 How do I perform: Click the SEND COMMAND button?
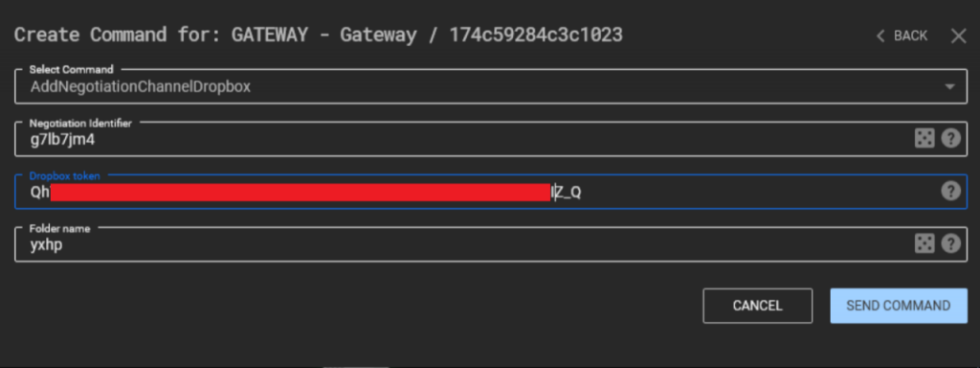coord(899,306)
